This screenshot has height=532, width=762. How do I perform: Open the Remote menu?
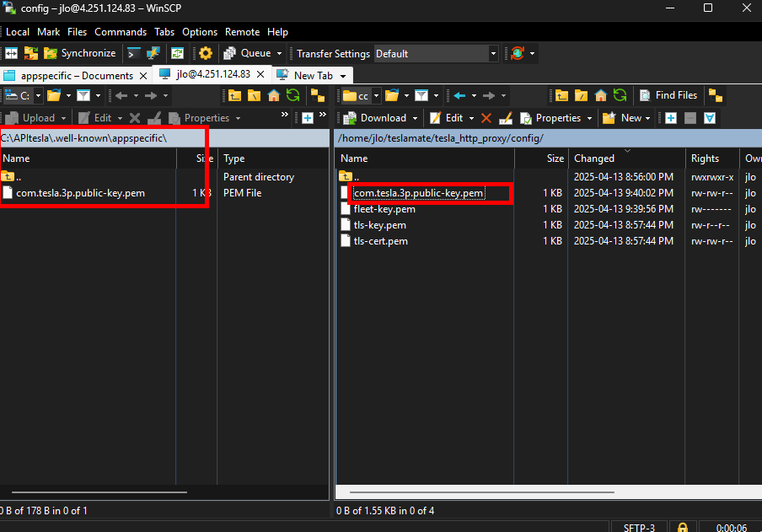(242, 32)
